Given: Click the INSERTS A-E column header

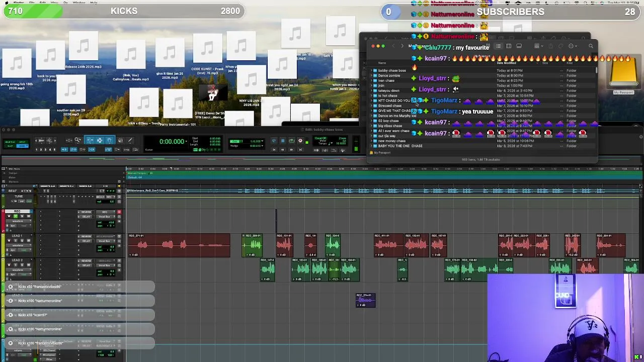Looking at the screenshot, I should pos(47,186).
